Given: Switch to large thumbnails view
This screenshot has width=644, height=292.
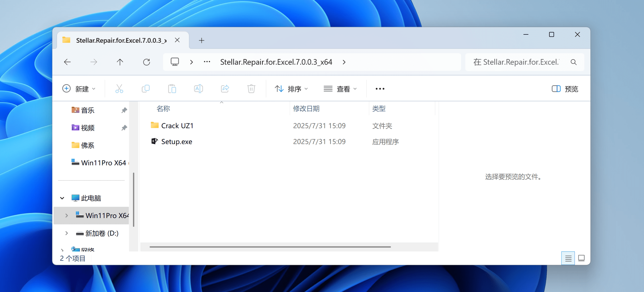Looking at the screenshot, I should [x=581, y=258].
